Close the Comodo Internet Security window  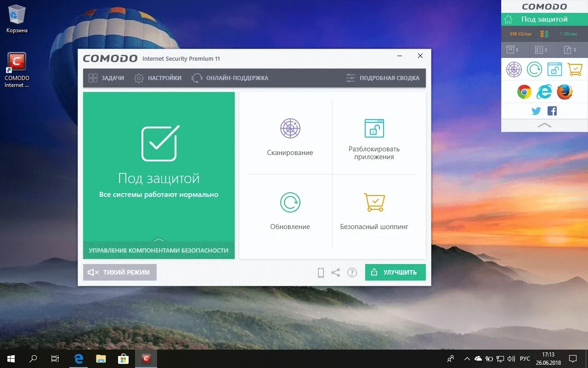420,56
